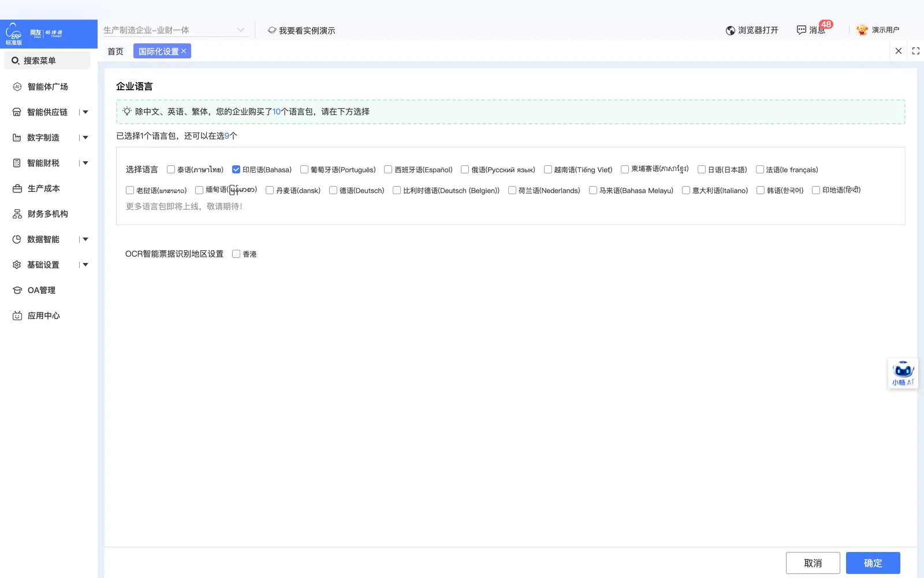Check the 法语(le français) checkbox

pos(760,169)
